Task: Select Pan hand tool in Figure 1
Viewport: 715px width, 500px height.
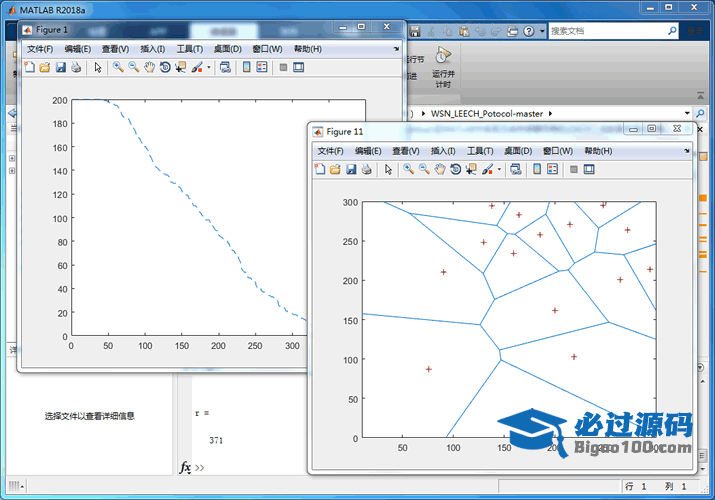Action: [x=149, y=67]
